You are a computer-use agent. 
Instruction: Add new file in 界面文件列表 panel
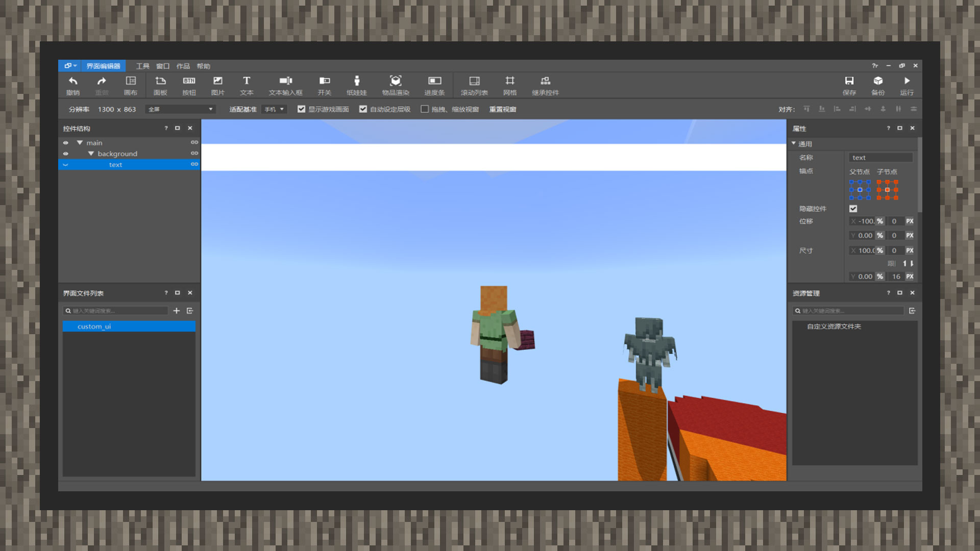coord(177,311)
